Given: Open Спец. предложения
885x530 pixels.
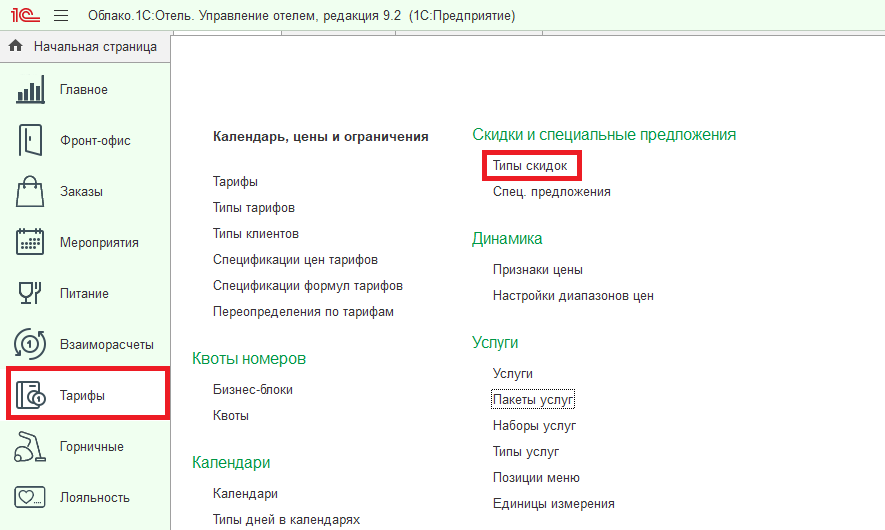Looking at the screenshot, I should pos(551,192).
